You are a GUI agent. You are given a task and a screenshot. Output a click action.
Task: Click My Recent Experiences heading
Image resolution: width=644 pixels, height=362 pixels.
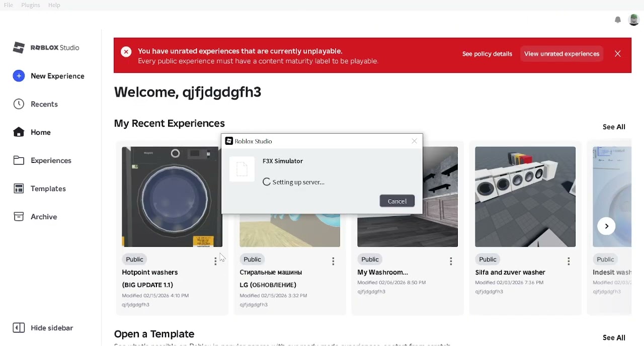[x=170, y=123]
